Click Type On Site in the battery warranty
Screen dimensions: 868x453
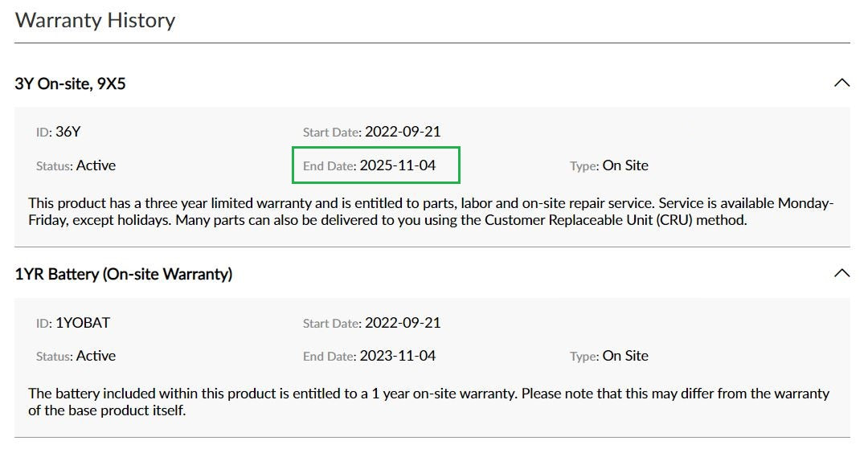pyautogui.click(x=608, y=356)
